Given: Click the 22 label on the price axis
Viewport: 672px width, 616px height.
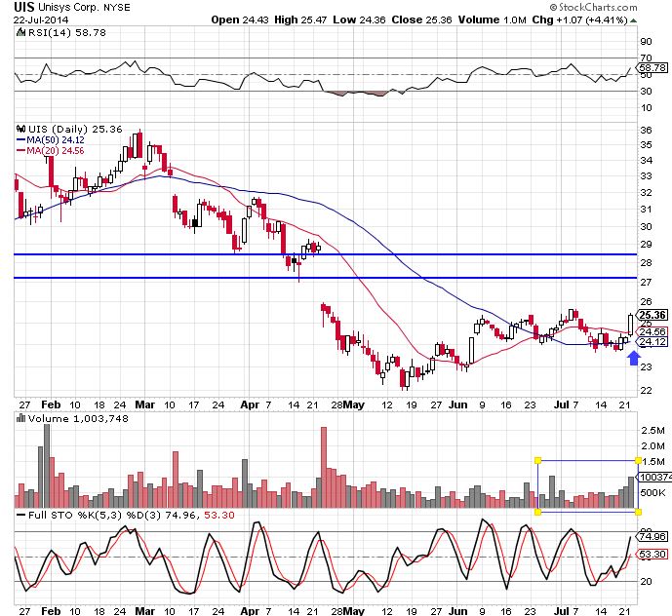Looking at the screenshot, I should 646,390.
